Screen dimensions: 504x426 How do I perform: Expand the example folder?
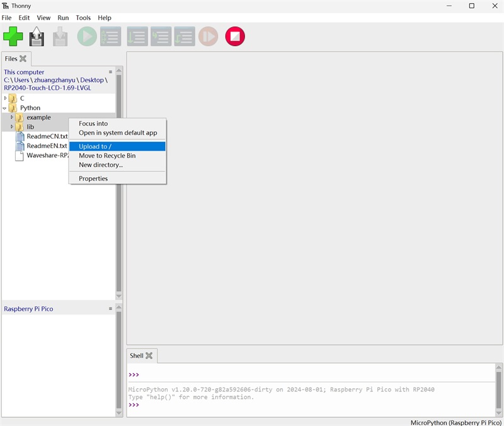[x=12, y=117]
